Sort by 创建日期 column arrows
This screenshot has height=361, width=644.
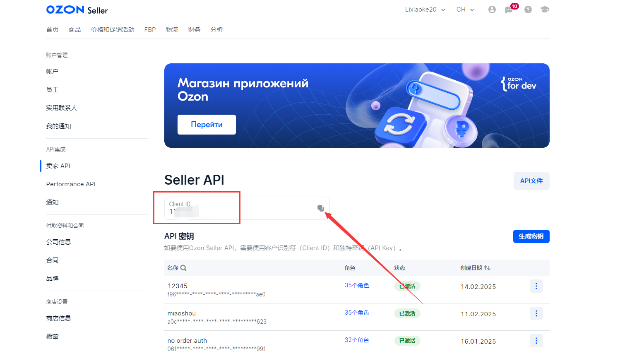tap(487, 268)
